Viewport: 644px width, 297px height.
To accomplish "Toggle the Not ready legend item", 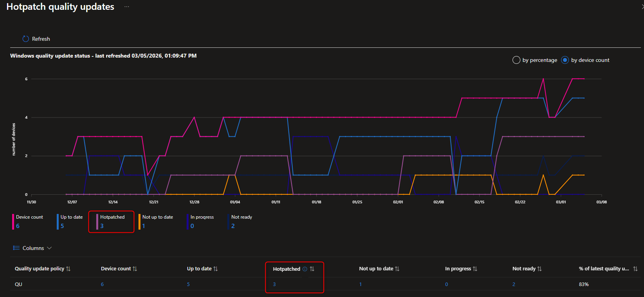I will point(240,221).
